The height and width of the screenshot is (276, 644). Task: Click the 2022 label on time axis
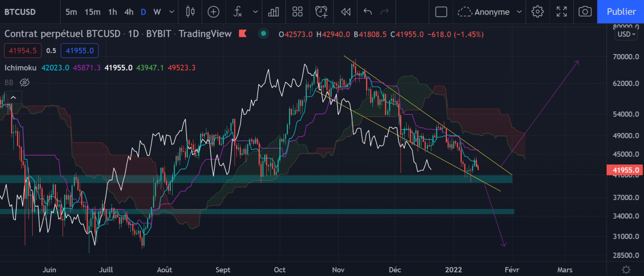[453, 270]
